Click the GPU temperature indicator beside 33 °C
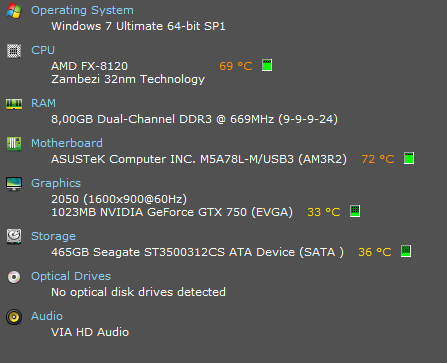Screen dimensions: 447x363 (355, 211)
